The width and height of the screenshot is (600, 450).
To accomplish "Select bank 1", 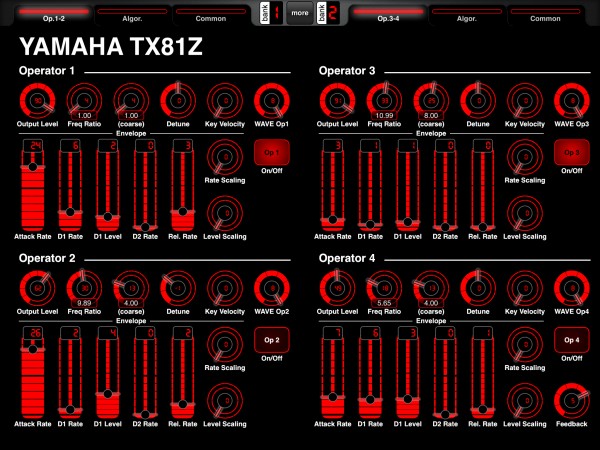I will coord(271,13).
